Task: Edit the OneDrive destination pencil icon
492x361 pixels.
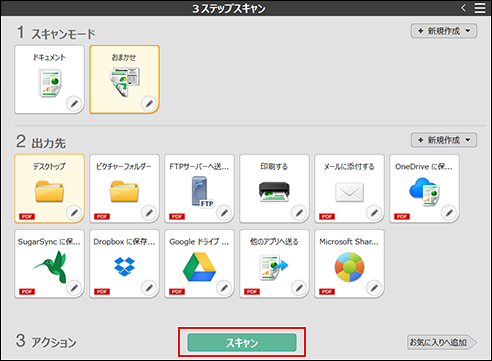Action: click(449, 213)
